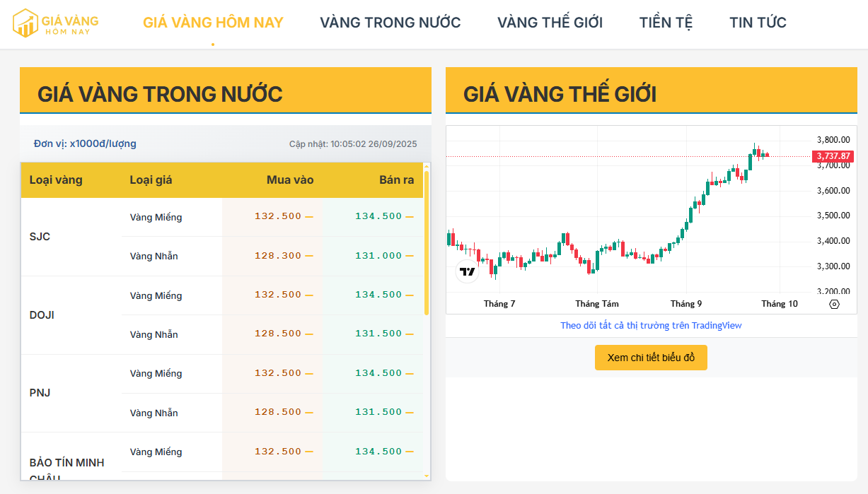Click the TradingView logo on chart
868x494 pixels.
(467, 271)
